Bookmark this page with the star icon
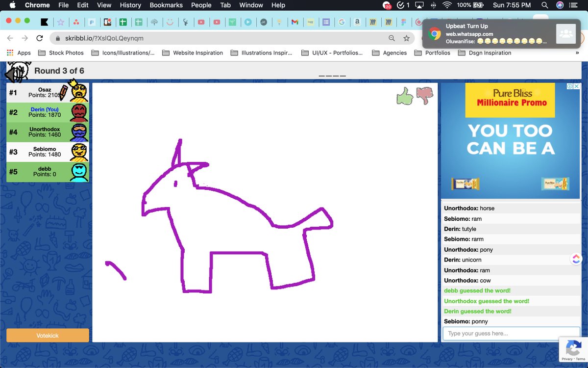 pos(406,38)
